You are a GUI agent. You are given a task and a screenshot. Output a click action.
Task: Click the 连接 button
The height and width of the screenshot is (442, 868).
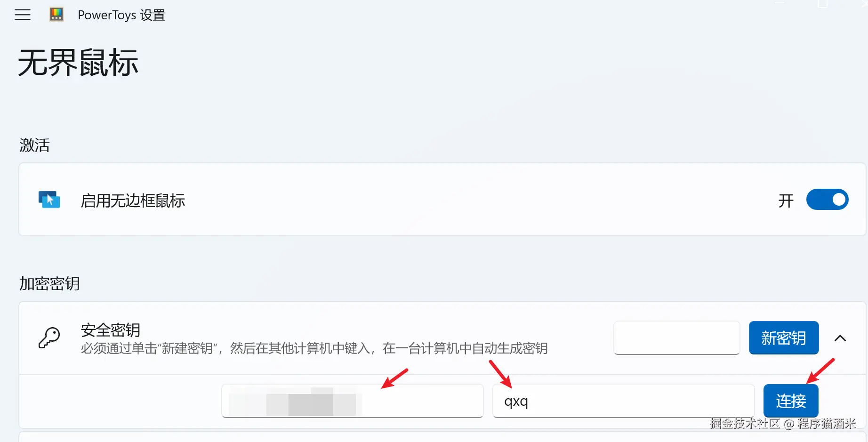click(791, 401)
